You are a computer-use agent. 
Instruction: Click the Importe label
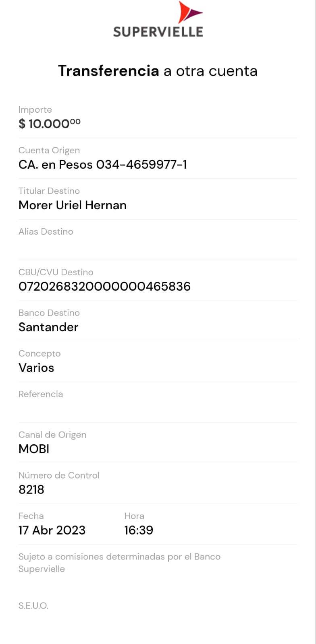tap(35, 110)
